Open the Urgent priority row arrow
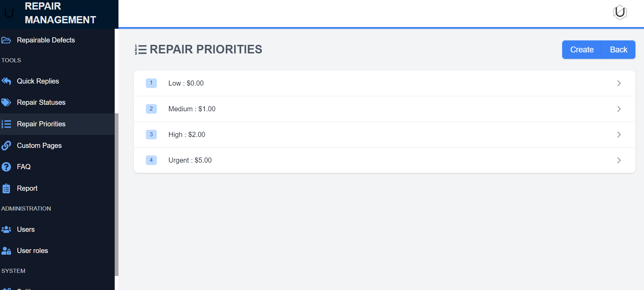Viewport: 644px width, 290px height. pyautogui.click(x=619, y=160)
